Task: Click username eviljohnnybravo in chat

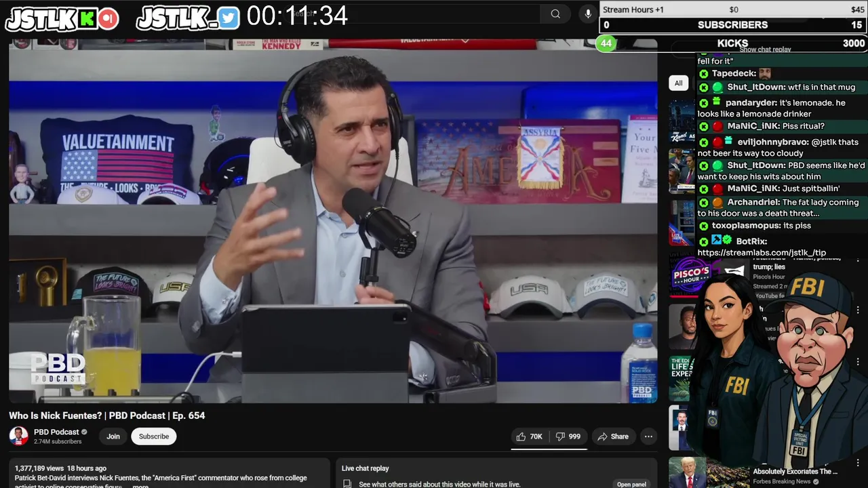Action: point(773,142)
